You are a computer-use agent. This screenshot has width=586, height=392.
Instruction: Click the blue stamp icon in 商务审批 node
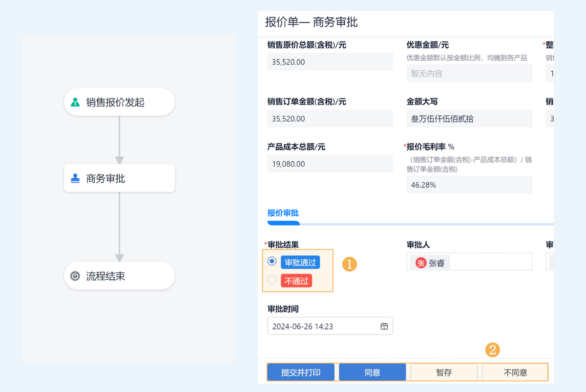click(75, 178)
